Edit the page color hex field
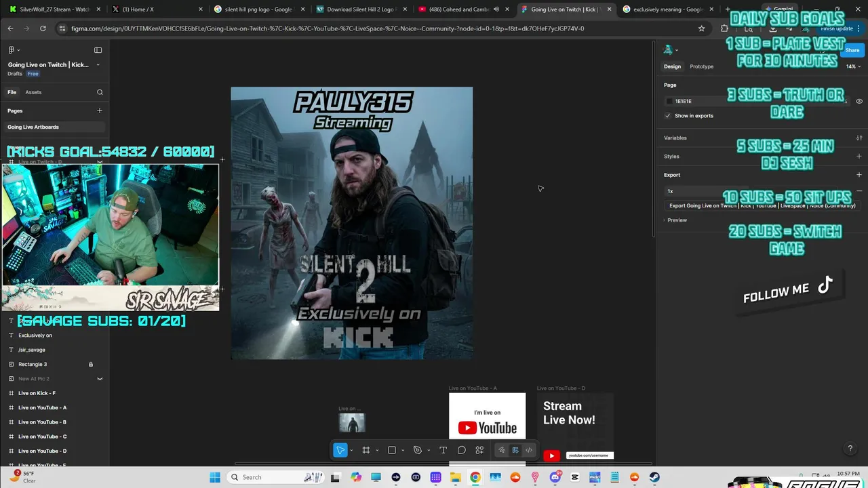868x488 pixels. click(x=684, y=101)
